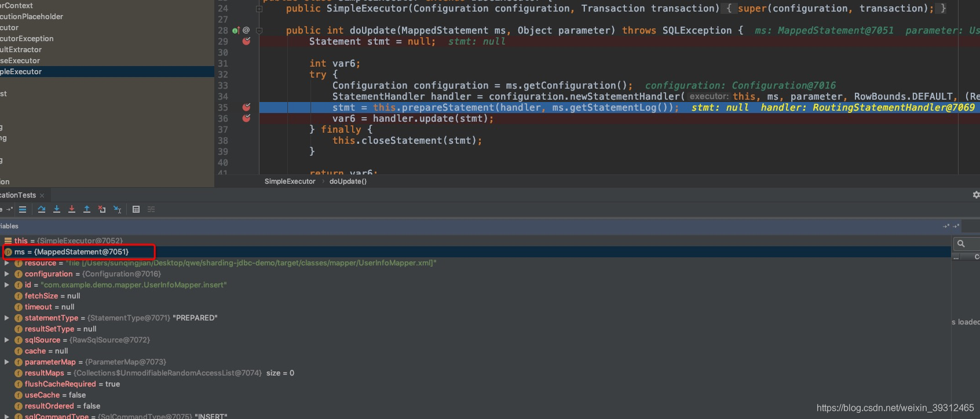
Task: Click the Step Out debugger icon
Action: [x=87, y=209]
